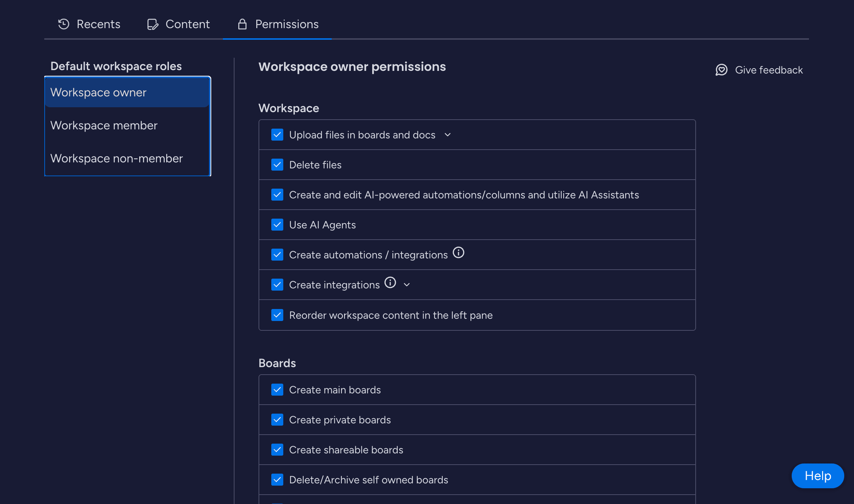
Task: Select the Workspace non-member role
Action: tap(116, 158)
